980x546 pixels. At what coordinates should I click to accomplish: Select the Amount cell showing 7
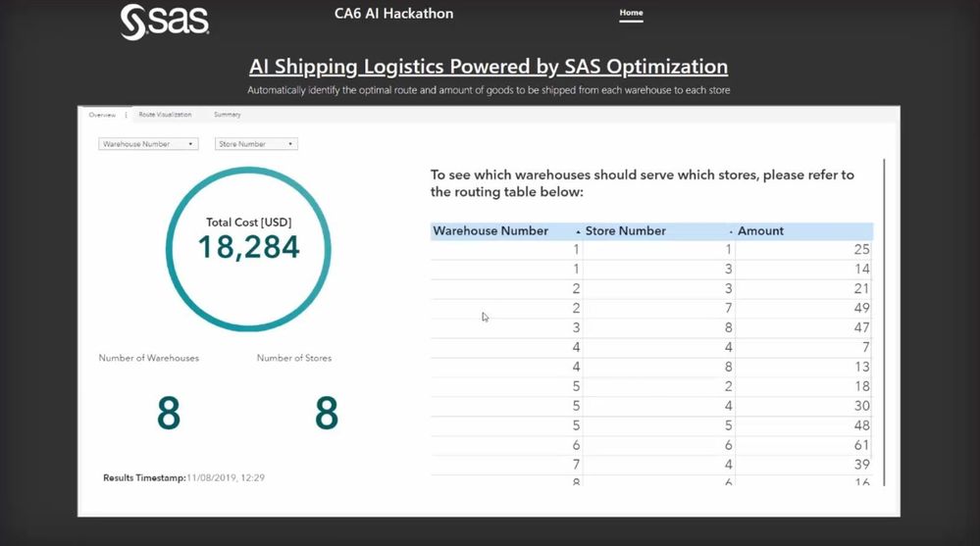(x=803, y=347)
